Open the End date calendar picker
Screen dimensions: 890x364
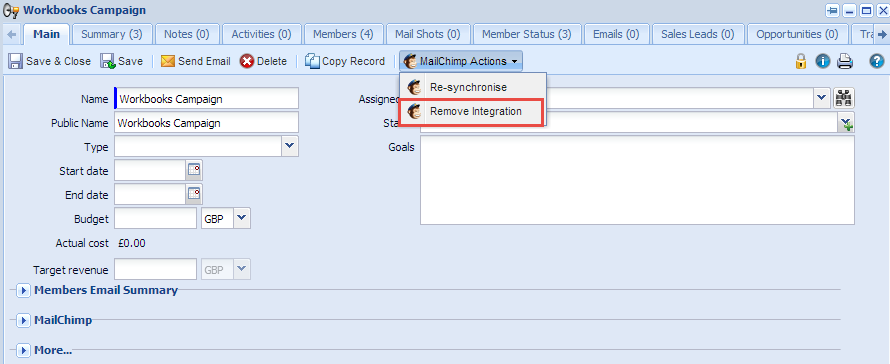[x=194, y=194]
